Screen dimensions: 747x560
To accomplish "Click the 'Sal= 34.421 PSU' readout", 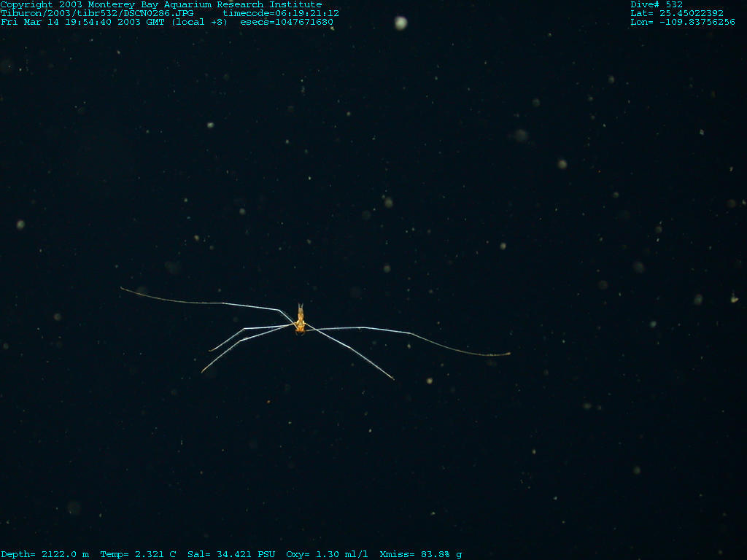I will [231, 554].
